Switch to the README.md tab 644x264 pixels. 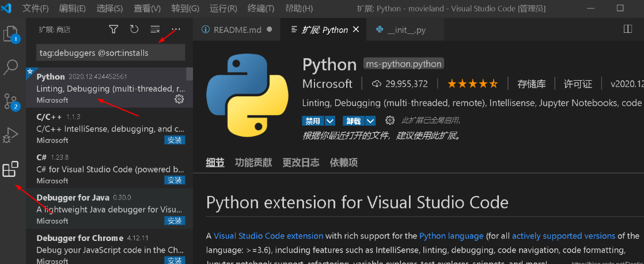coord(237,29)
